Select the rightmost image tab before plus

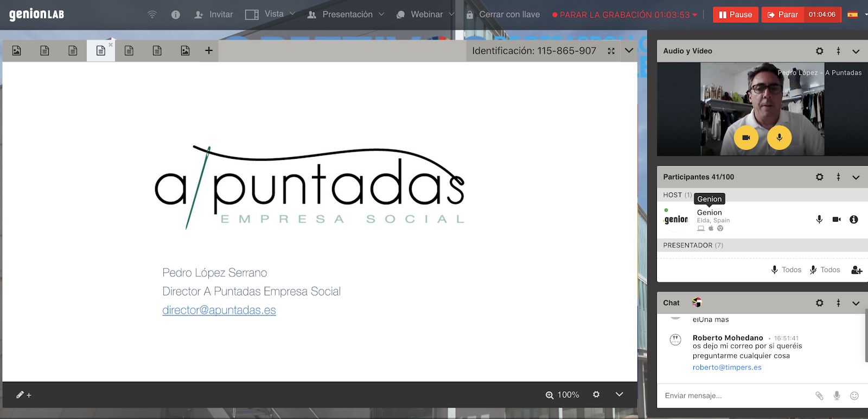[185, 50]
